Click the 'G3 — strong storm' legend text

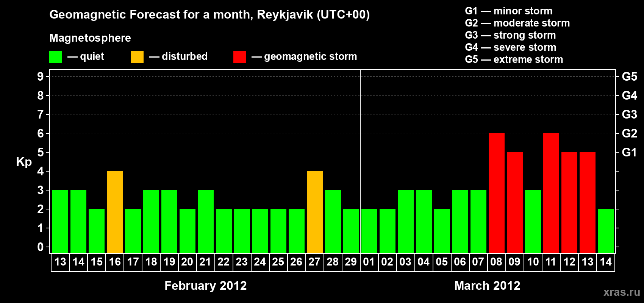[x=510, y=35]
